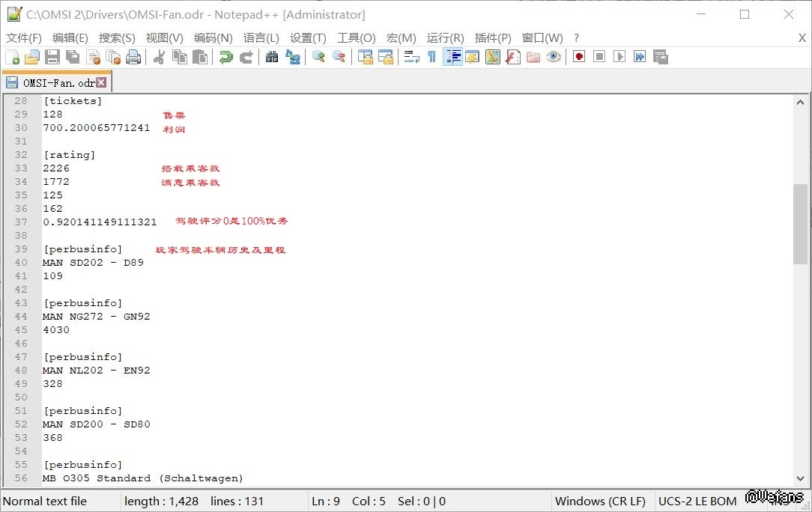Click the Open file folder icon

[32, 57]
